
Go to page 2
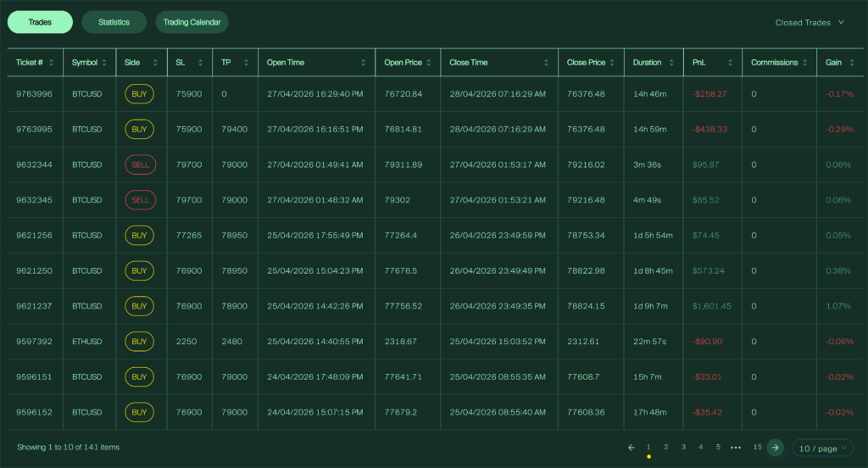pyautogui.click(x=666, y=447)
